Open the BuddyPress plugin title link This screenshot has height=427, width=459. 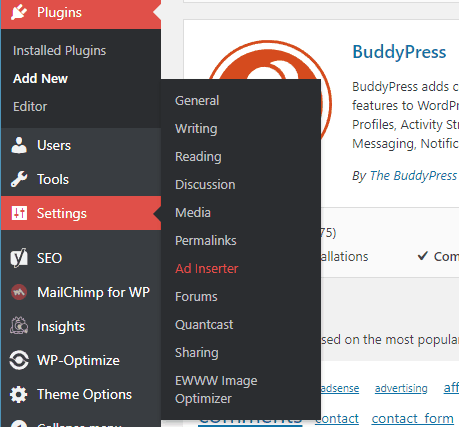click(x=399, y=52)
